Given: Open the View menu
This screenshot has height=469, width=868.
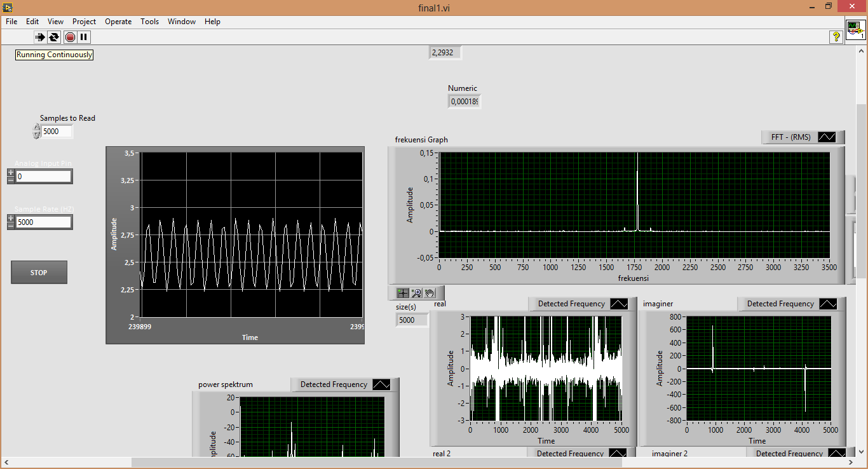Looking at the screenshot, I should [55, 22].
